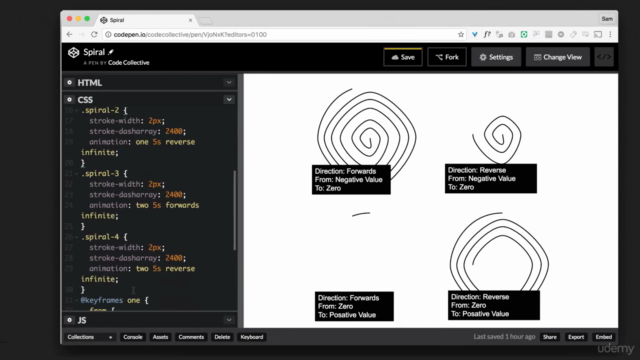Collapse .spiral-3 code fold arrow
Viewport: 640px width, 360px height.
tap(77, 173)
